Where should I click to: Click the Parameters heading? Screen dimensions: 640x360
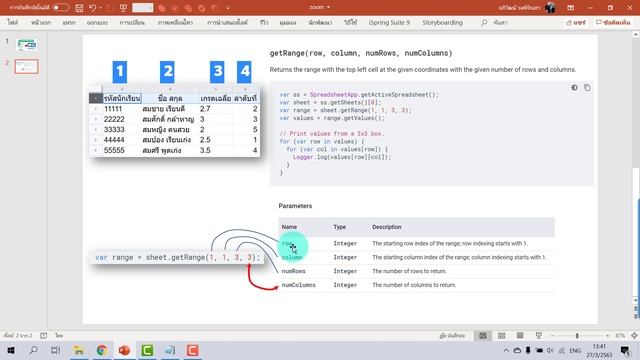[x=295, y=206]
